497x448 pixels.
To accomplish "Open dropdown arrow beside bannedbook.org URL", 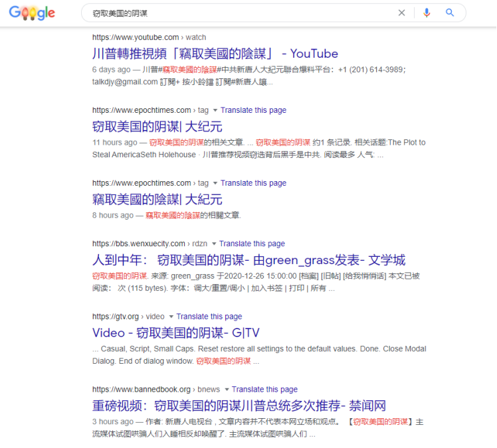I will tap(227, 390).
